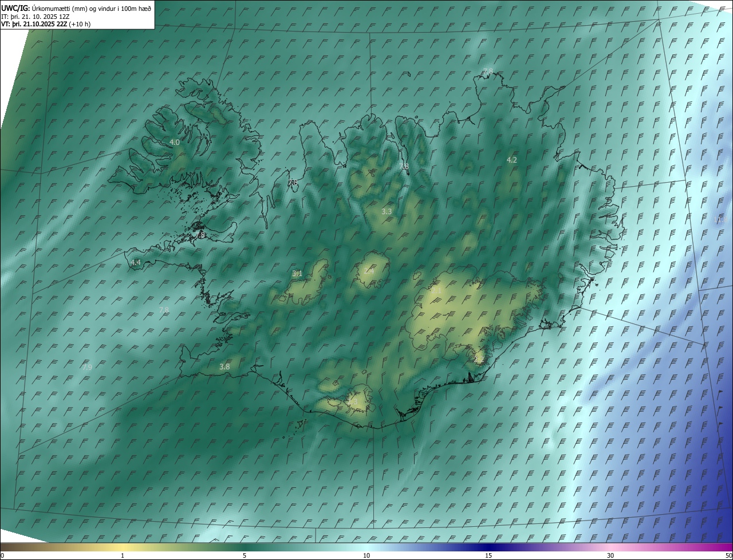
Task: Click the title text 'Úrkomumætti (mm) og vindur'
Action: (x=74, y=9)
